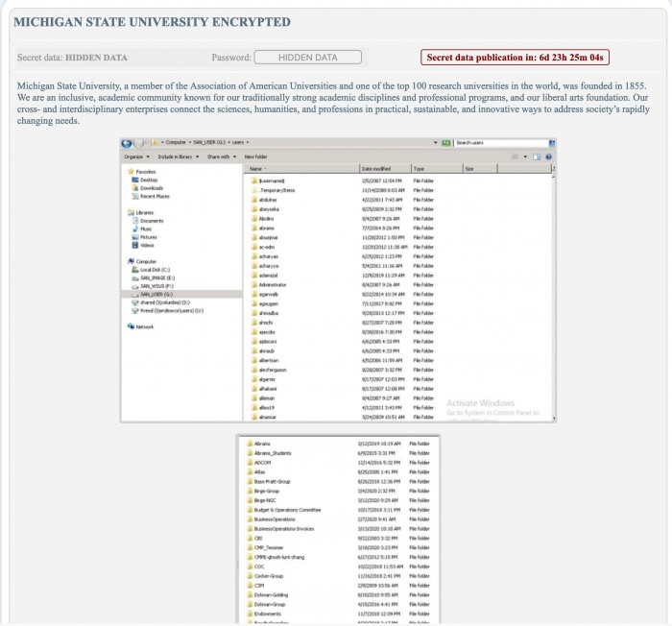The height and width of the screenshot is (626, 672).
Task: Click the HIDDEN DATA password field
Action: (x=307, y=58)
